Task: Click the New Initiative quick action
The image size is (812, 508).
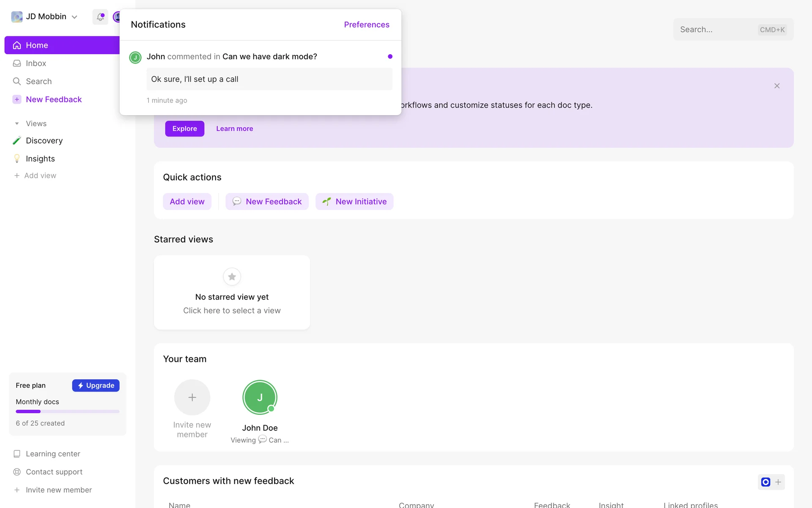Action: click(x=354, y=202)
